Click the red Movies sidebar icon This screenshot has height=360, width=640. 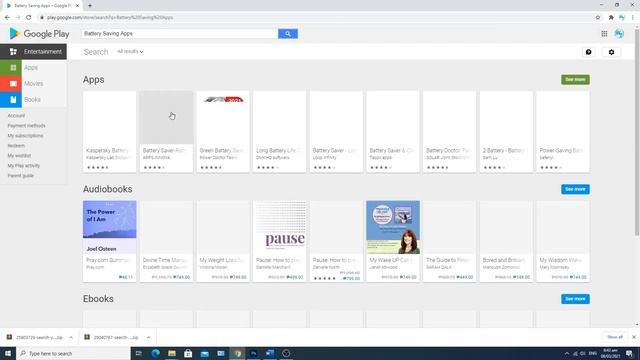tap(11, 84)
